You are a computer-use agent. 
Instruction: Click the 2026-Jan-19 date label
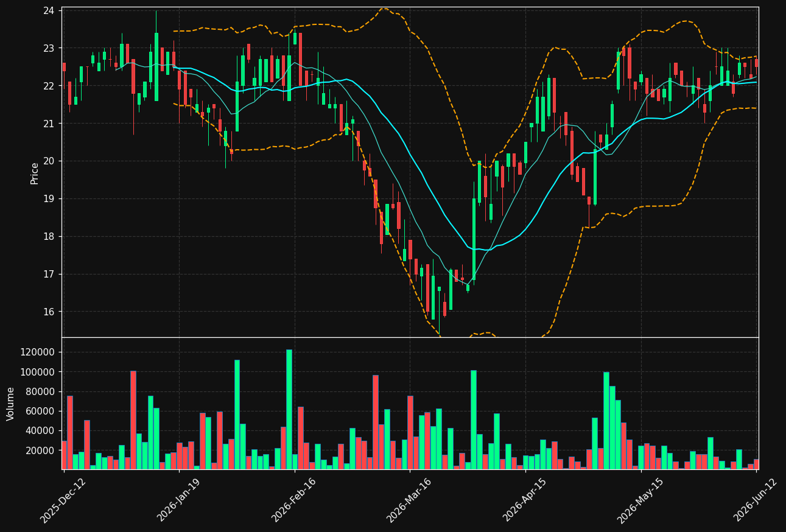tap(178, 500)
